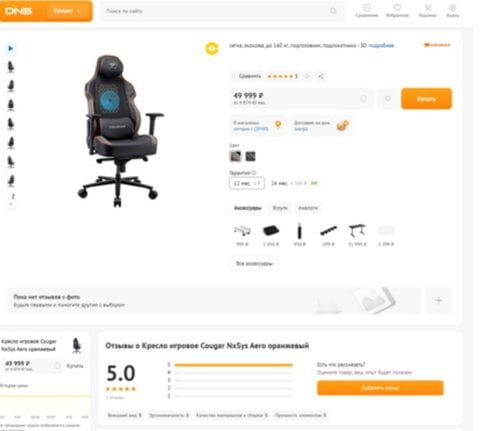Switch to the Analogs tab
The height and width of the screenshot is (431, 480).
coord(308,208)
